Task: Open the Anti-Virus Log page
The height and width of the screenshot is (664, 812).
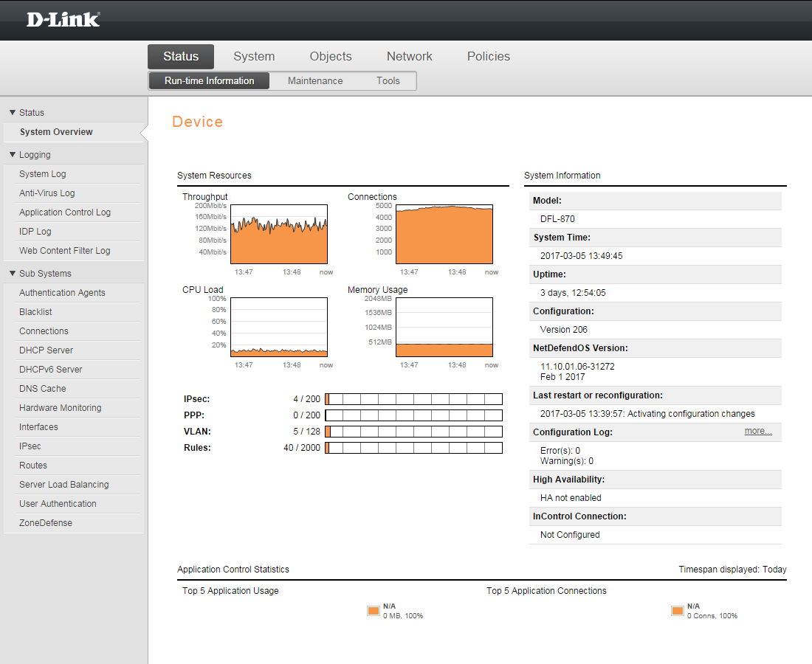Action: point(47,193)
